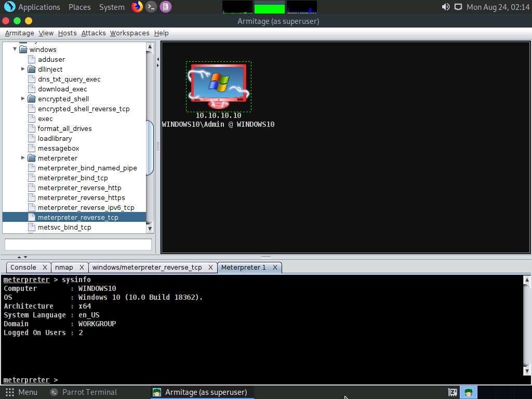Screen dimensions: 532x399
Task: Close the nmap tab
Action: click(x=82, y=268)
